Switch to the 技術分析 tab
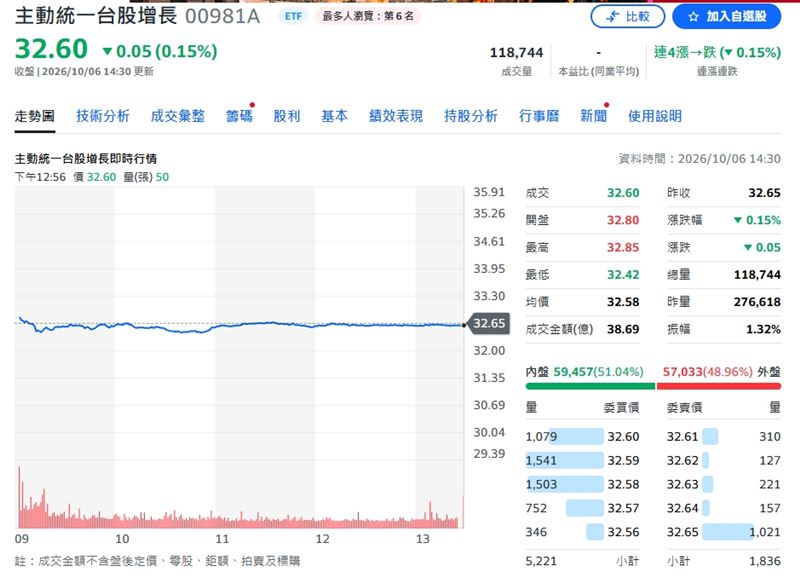800x577 pixels. [103, 116]
